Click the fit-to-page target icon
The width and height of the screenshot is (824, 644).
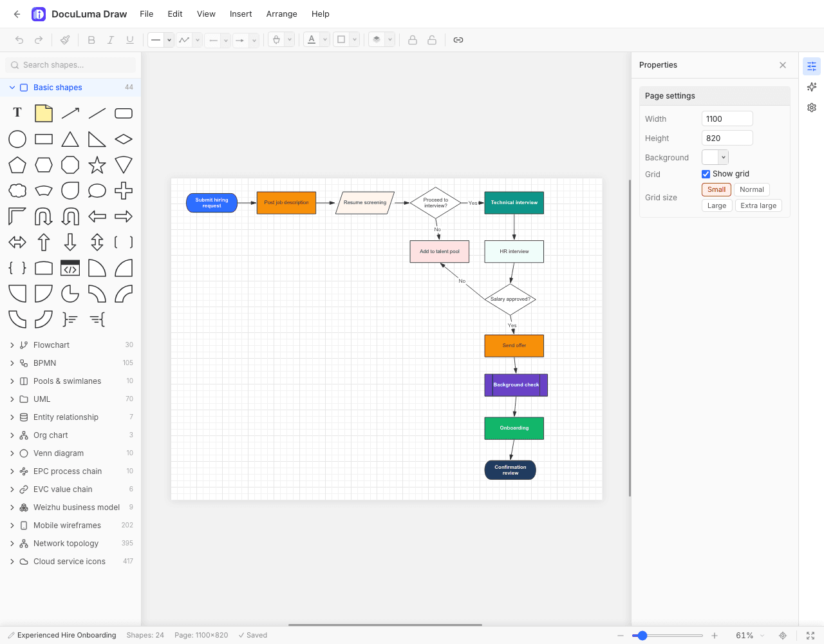(783, 636)
